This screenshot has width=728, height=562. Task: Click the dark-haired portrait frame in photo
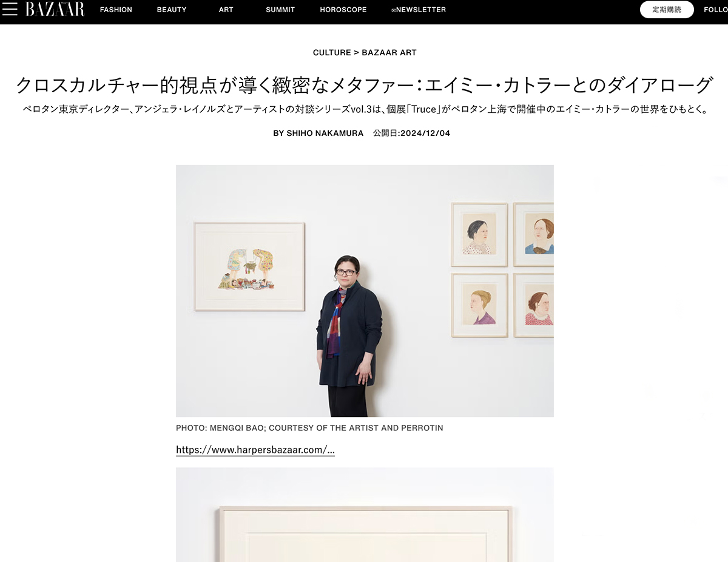coord(479,235)
